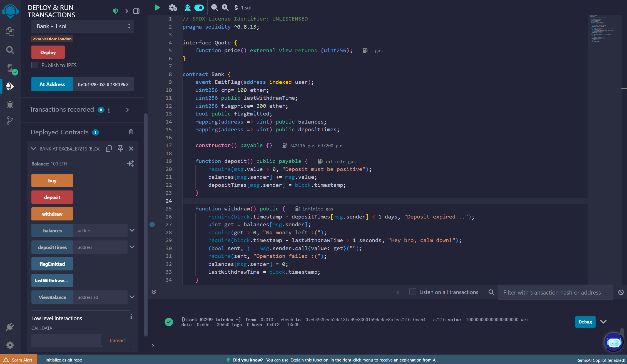Click the Debug button on the transaction log
Viewport: 627px width, 364px height.
tap(585, 322)
